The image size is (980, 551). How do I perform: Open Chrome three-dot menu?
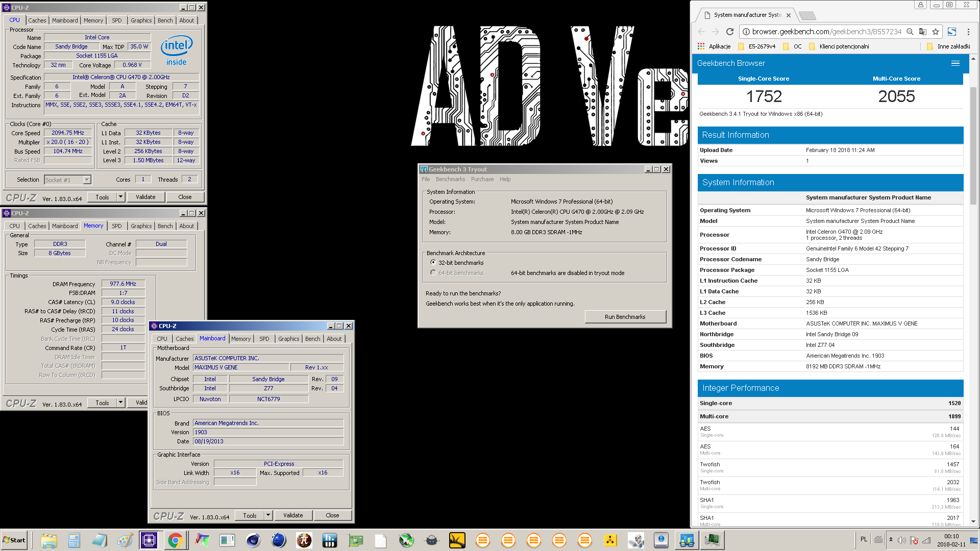(968, 32)
